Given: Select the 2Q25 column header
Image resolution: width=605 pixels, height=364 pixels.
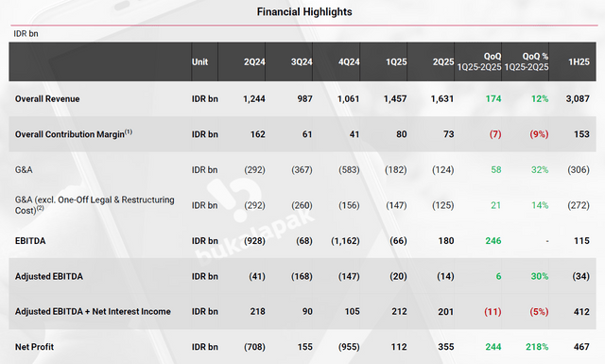Looking at the screenshot, I should click(443, 61).
